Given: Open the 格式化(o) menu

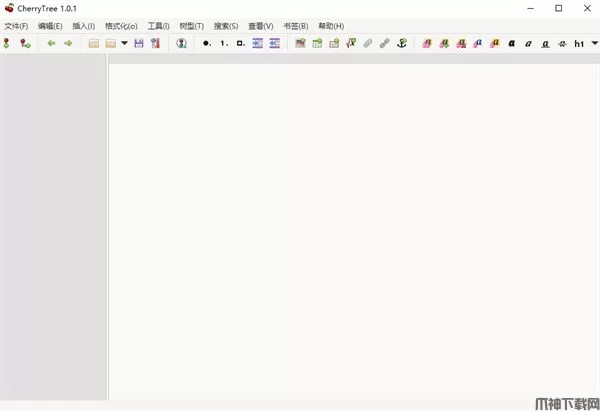Looking at the screenshot, I should [121, 26].
